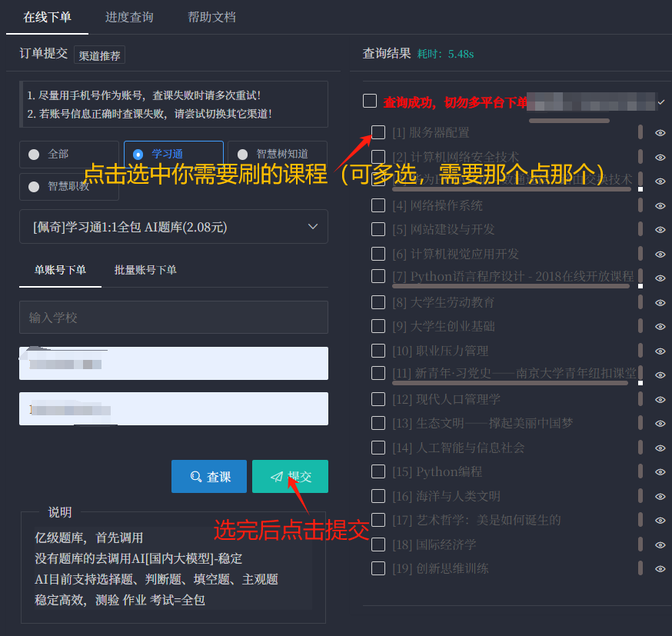Click eye icon beside 海洋与人类文明
672x636 pixels.
point(660,497)
